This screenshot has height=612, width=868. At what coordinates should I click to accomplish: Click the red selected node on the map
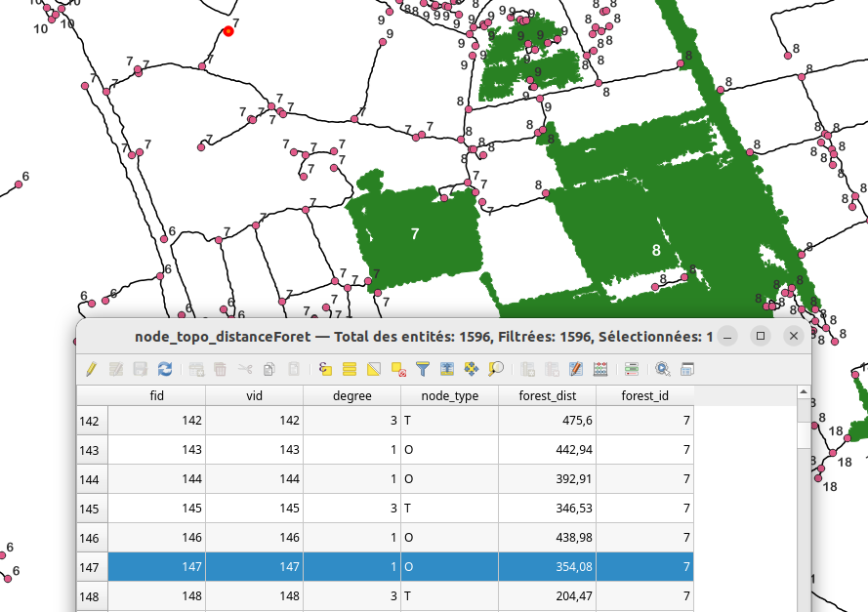tap(228, 31)
